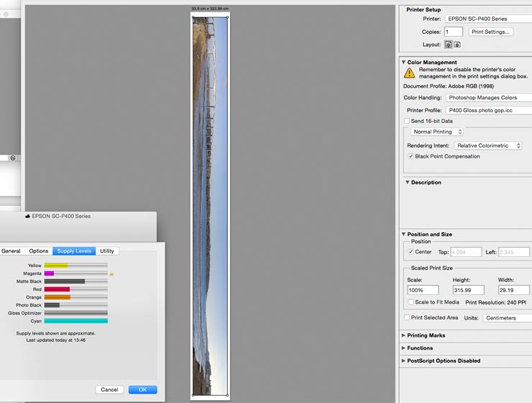Screen dimensions: 532x403
Task: Click the Red ink level bar
Action: click(76, 289)
